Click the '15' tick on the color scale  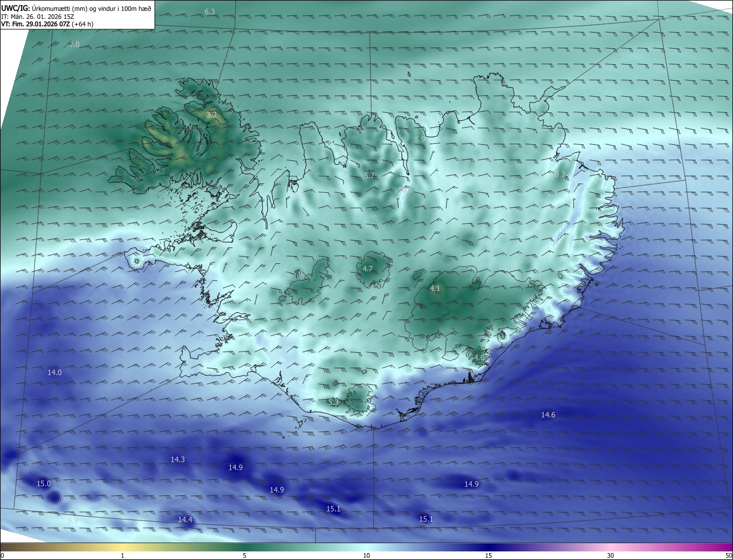488,555
